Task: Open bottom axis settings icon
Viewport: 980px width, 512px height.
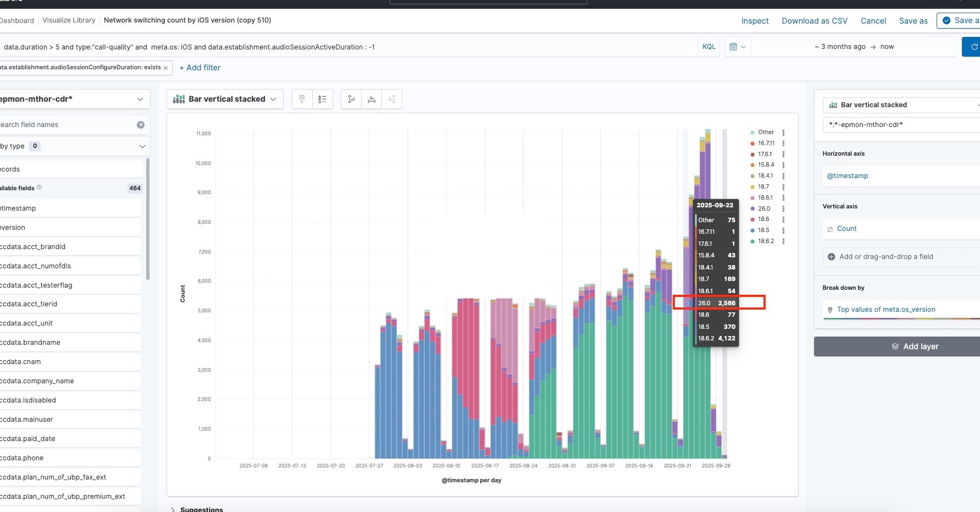Action: (372, 99)
